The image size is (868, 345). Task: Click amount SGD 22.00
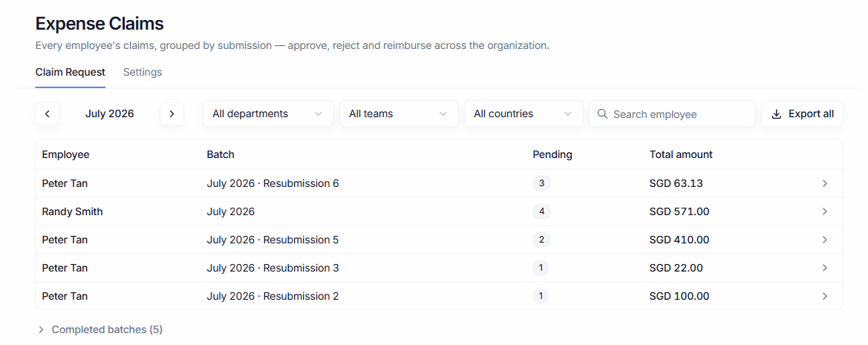676,268
